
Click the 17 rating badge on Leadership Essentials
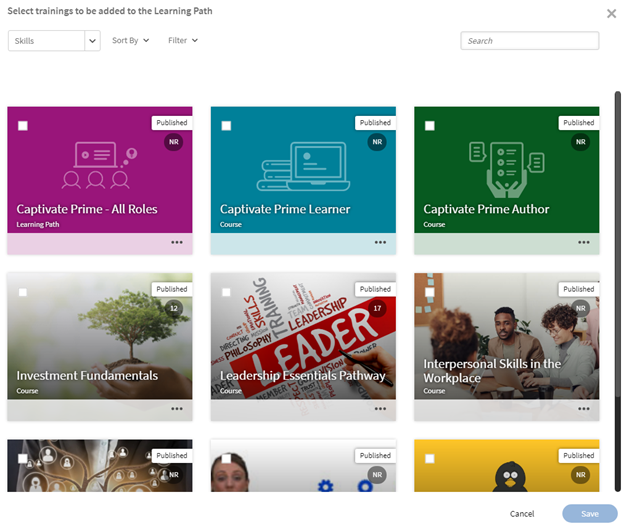tap(377, 308)
